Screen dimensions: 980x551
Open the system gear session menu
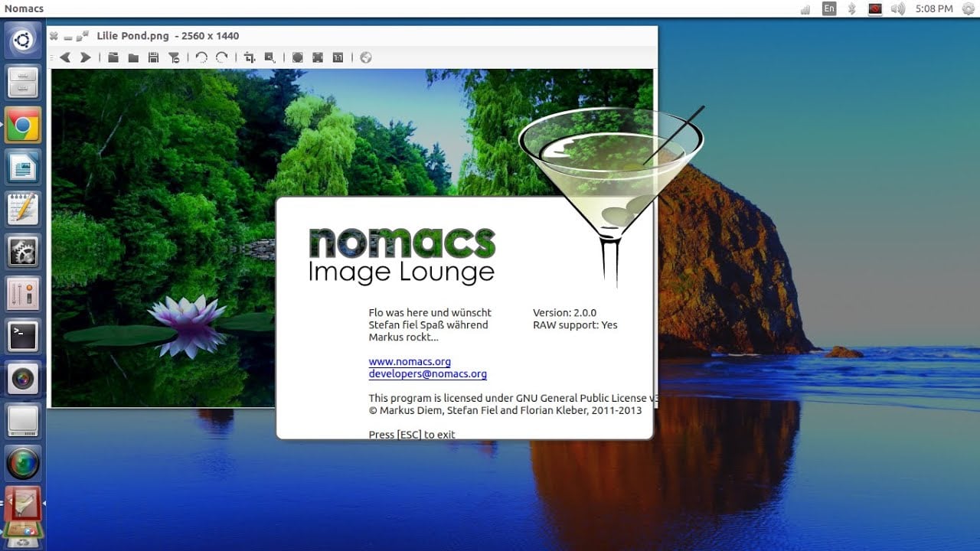[x=968, y=8]
